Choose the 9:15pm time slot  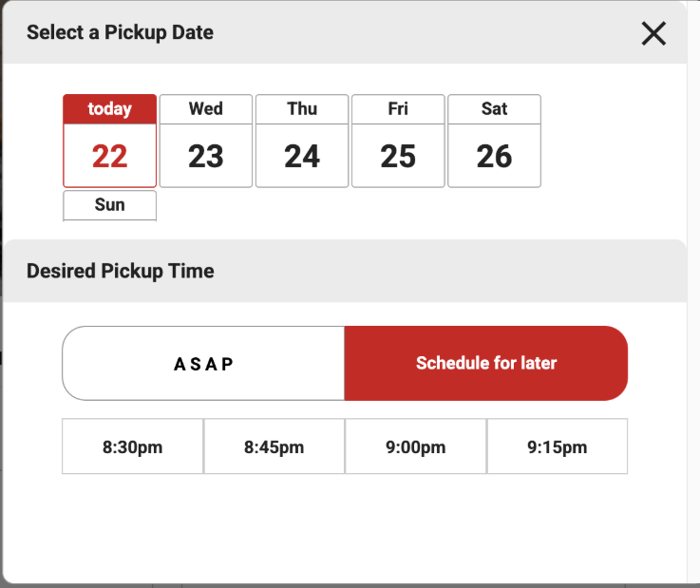[558, 446]
